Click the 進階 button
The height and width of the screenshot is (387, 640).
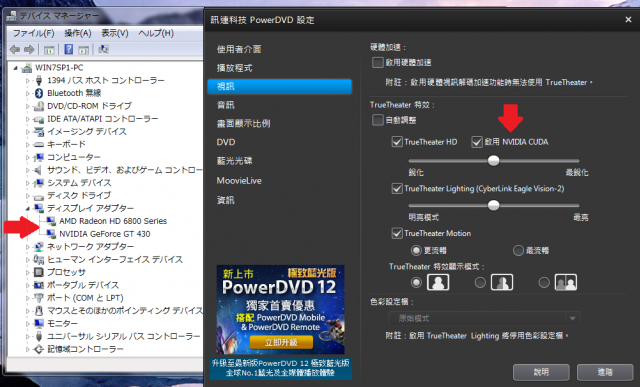click(605, 372)
